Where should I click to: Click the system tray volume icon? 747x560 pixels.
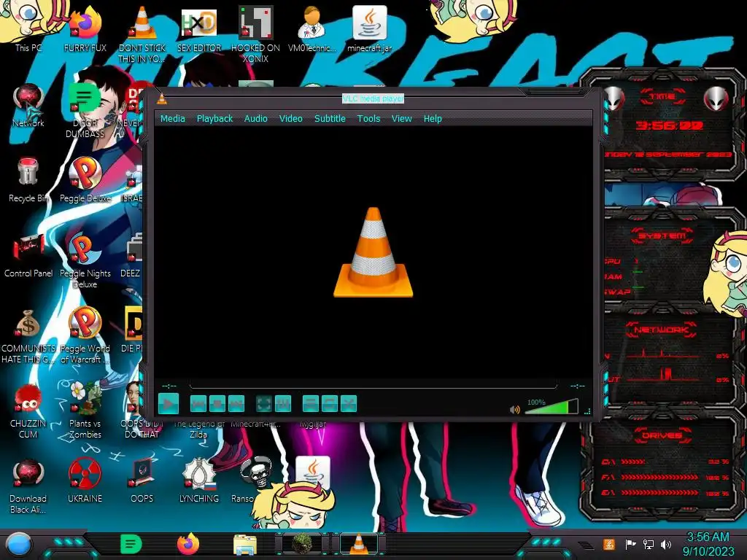pyautogui.click(x=666, y=544)
